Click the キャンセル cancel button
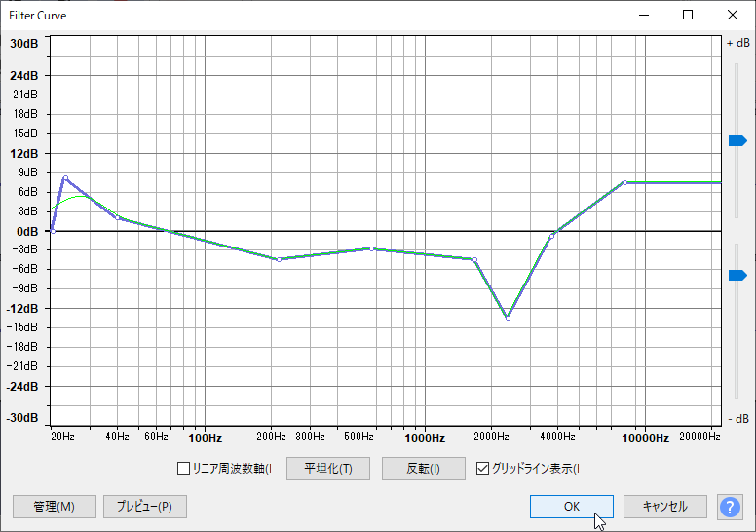756x532 pixels. tap(665, 507)
